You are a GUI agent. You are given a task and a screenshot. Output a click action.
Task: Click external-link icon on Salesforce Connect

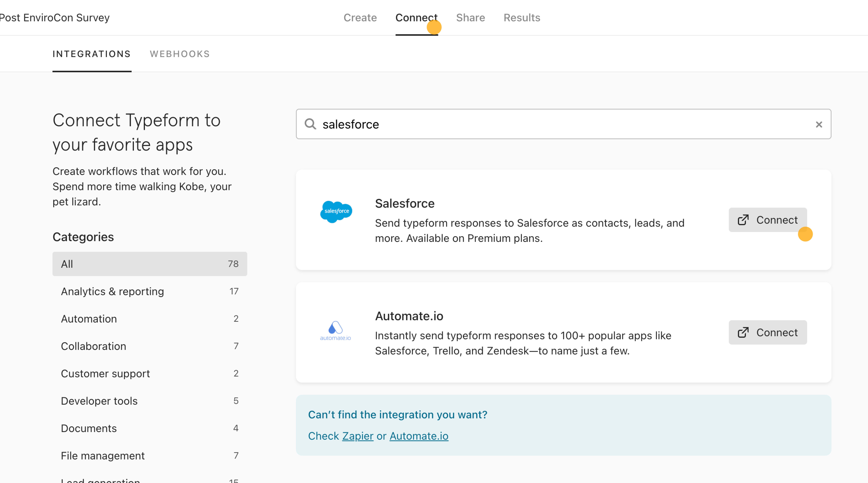click(x=743, y=220)
